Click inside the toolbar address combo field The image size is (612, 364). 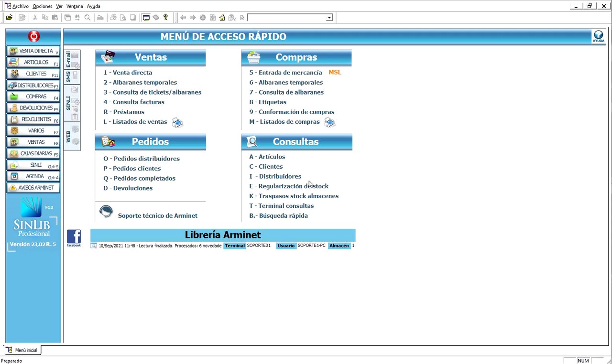(x=287, y=18)
